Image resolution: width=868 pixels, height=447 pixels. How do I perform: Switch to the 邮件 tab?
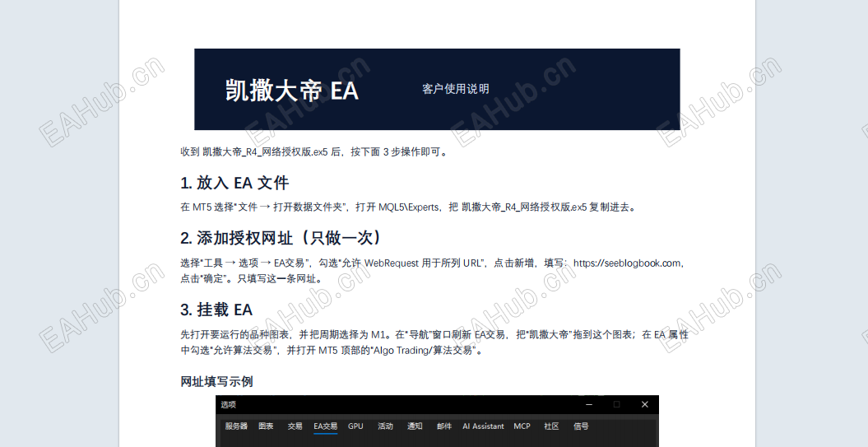point(444,426)
